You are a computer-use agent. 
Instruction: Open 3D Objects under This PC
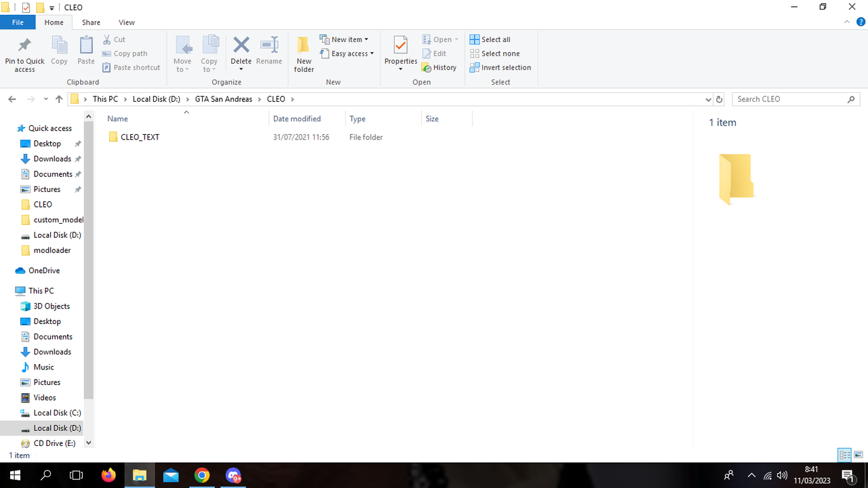[x=52, y=306]
